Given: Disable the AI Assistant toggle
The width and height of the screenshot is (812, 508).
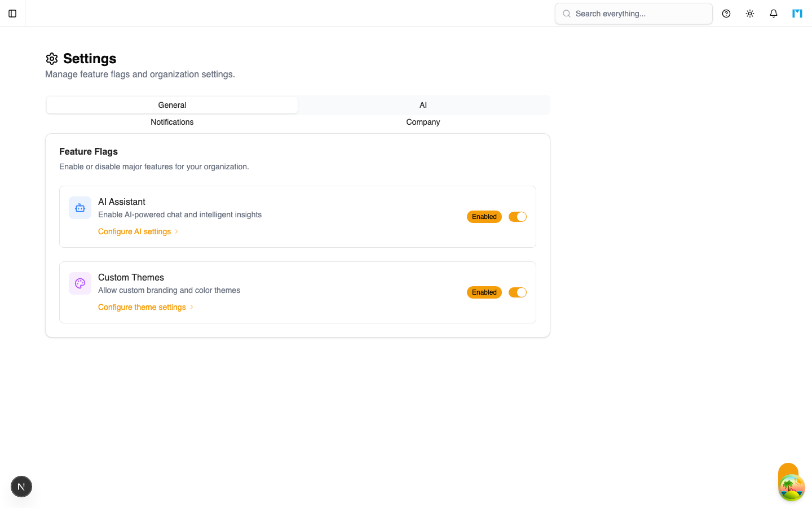Looking at the screenshot, I should coord(518,217).
